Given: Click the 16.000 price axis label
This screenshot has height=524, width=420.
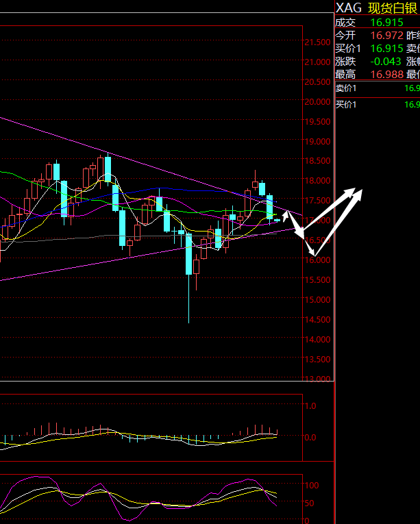Looking at the screenshot, I should [x=317, y=260].
